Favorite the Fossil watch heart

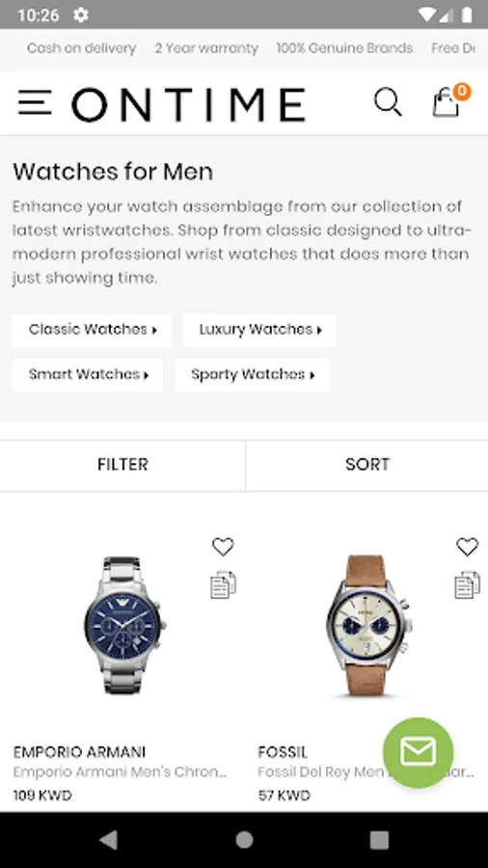467,547
